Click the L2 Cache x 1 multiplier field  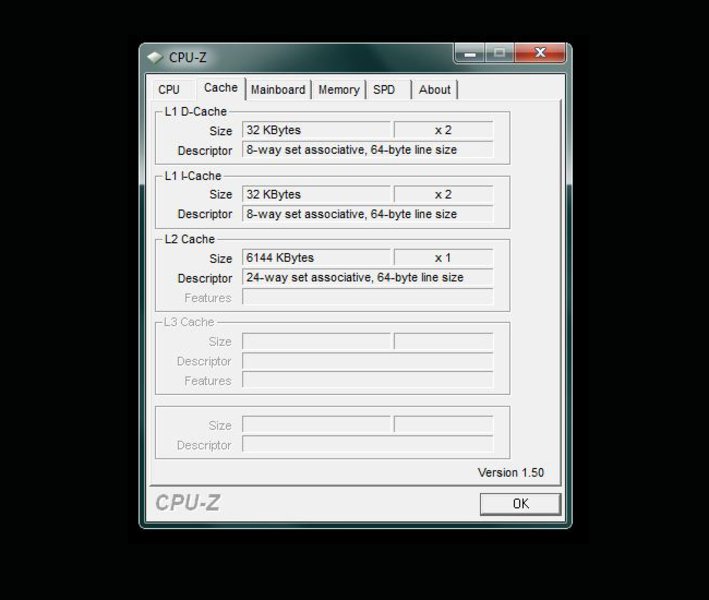point(443,258)
